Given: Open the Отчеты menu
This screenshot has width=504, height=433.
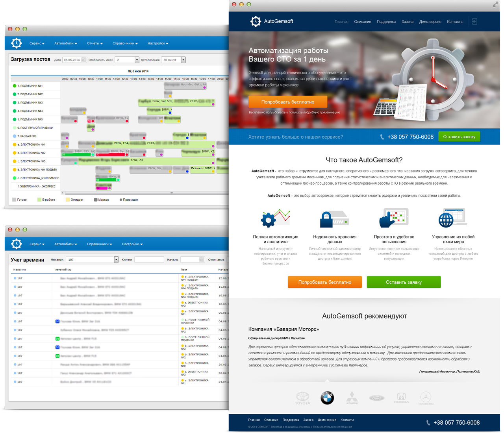Looking at the screenshot, I should [x=95, y=43].
